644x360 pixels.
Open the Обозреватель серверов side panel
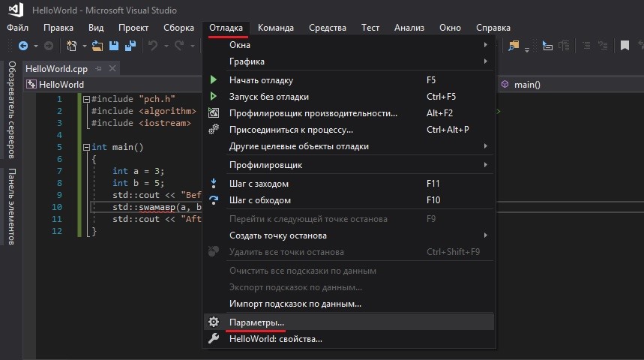(x=12, y=109)
